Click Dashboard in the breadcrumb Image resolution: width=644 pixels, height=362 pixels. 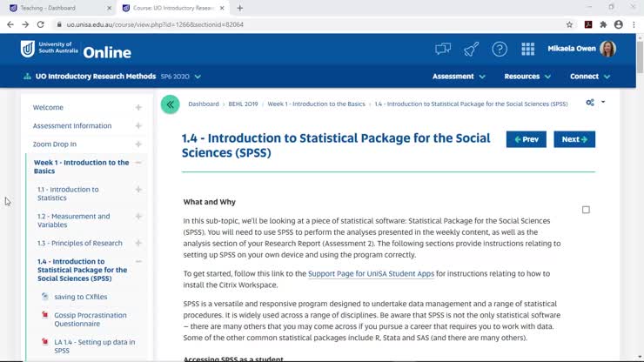coord(204,104)
